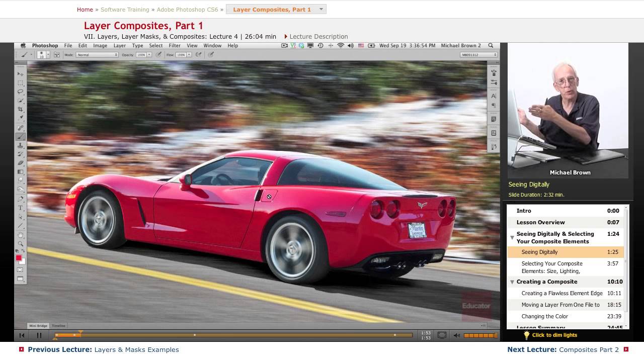Open the Brush Presets panel icon

[x=494, y=82]
